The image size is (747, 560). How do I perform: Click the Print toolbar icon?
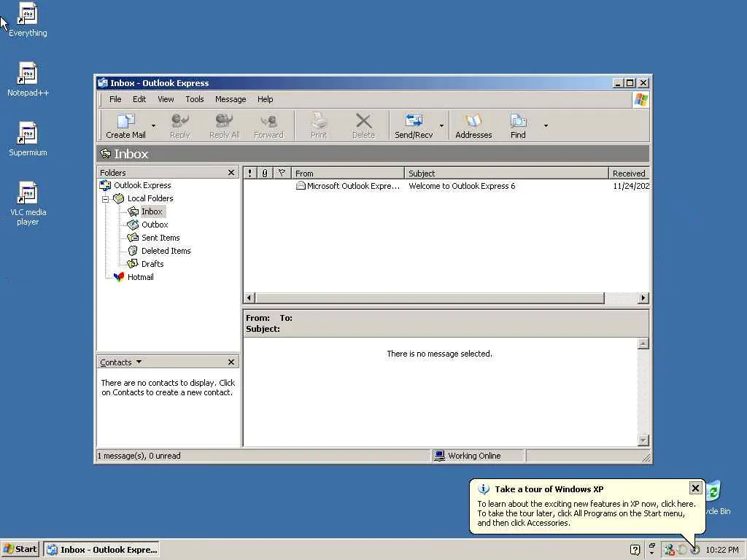(x=319, y=125)
